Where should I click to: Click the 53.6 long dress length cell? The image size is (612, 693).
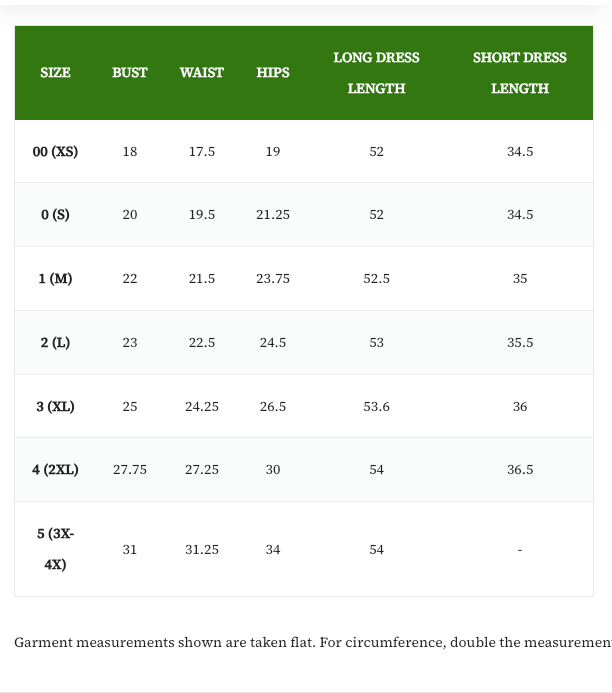pos(376,407)
